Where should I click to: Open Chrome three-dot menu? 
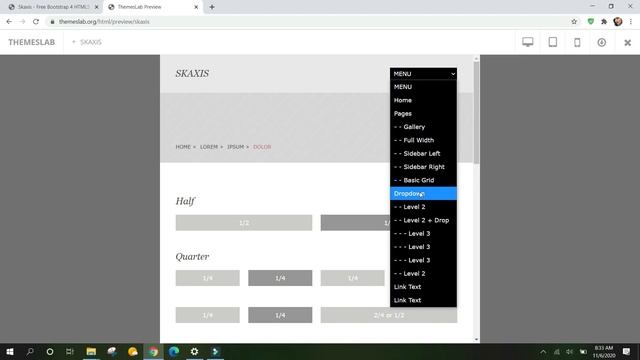pos(631,22)
